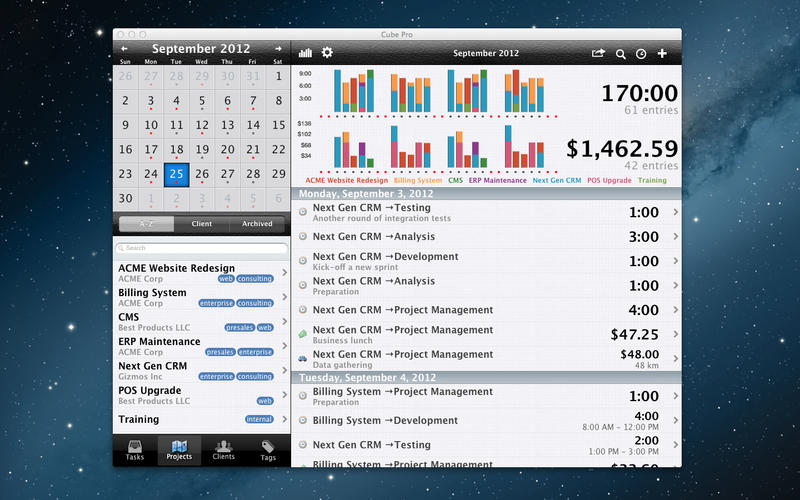This screenshot has width=800, height=500.
Task: Go to next month in calendar
Action: tap(278, 48)
